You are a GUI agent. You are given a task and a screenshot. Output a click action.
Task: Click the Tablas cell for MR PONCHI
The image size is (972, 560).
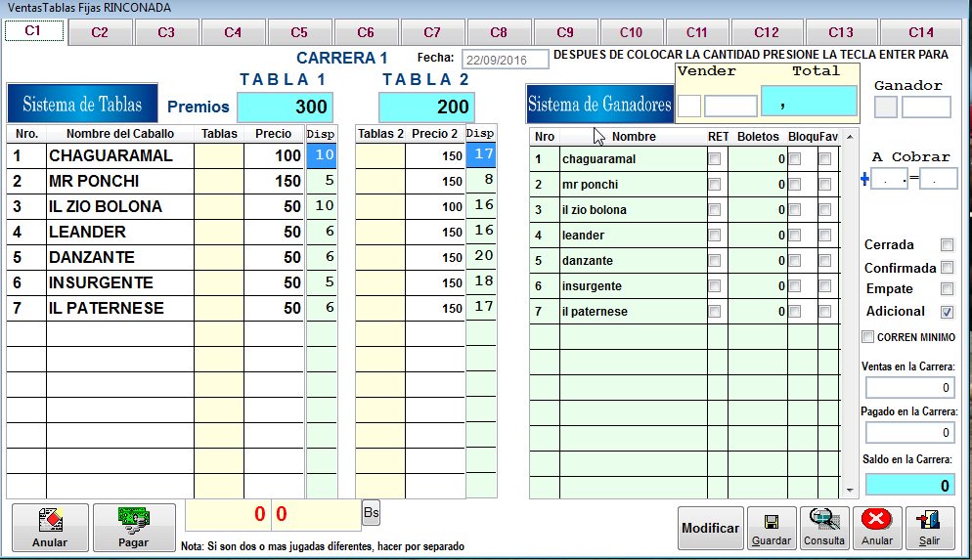point(219,181)
